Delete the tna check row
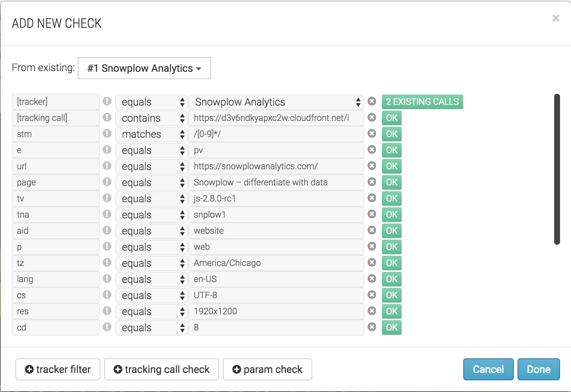 point(372,214)
